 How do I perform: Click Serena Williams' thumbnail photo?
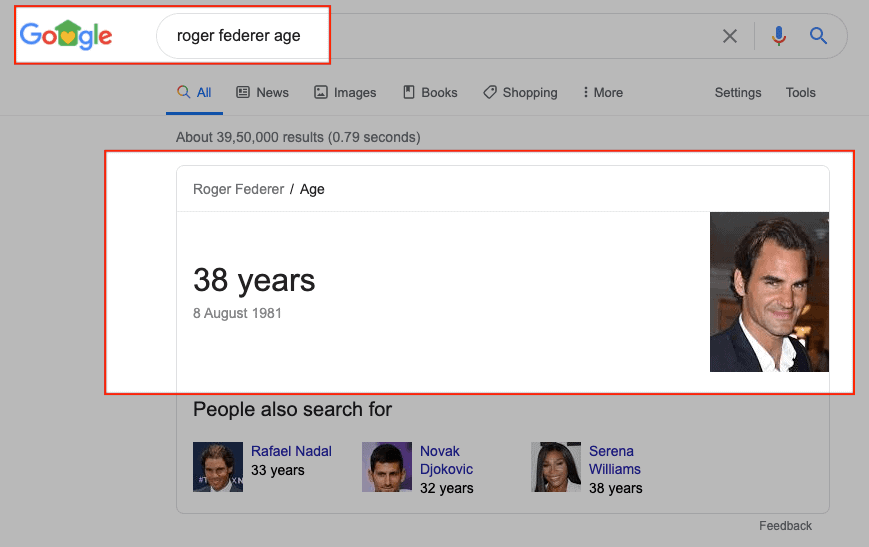556,467
